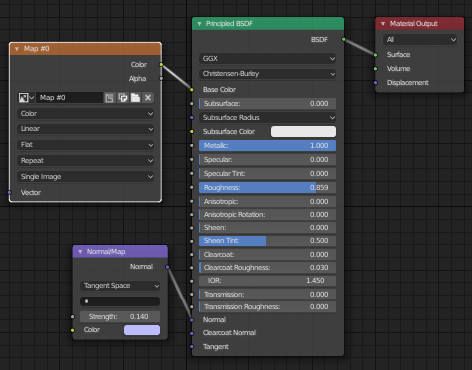Click the Color output socket of Map #0
The height and width of the screenshot is (370, 472).
pos(161,64)
